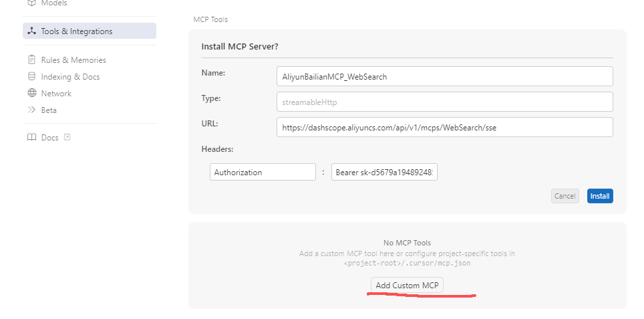Viewport: 644px width, 319px height.
Task: Click the Network globe icon
Action: coord(31,93)
